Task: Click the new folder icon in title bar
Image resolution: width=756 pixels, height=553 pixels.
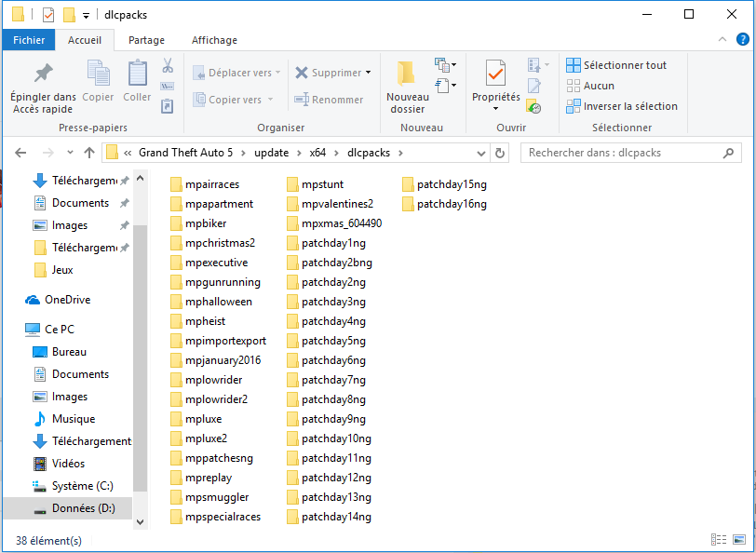Action: 70,15
